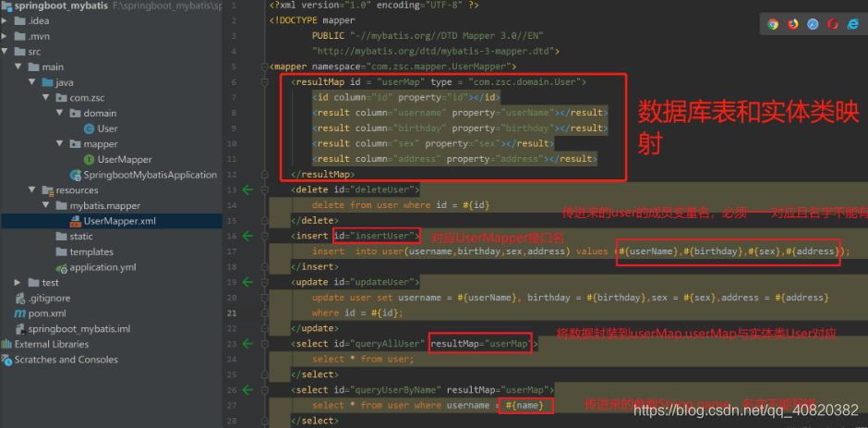Click the User class icon

(89, 128)
